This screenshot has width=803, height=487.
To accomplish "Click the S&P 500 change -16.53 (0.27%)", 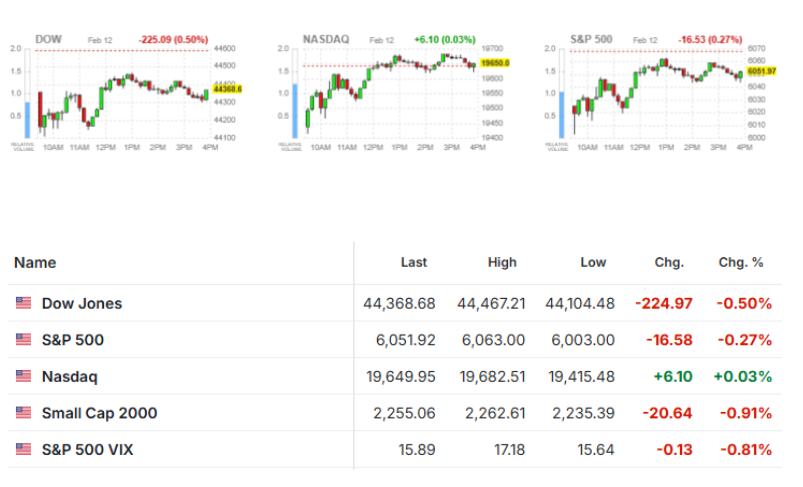I will [x=710, y=39].
